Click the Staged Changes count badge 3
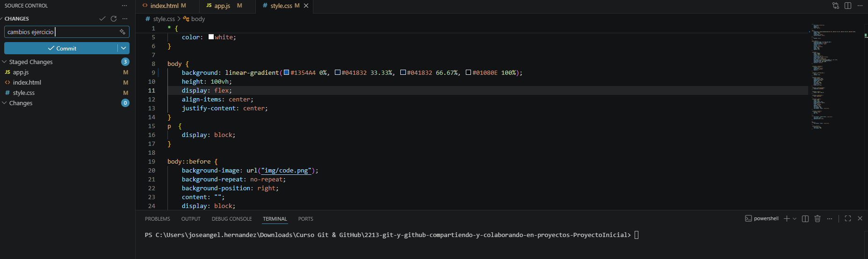 click(x=125, y=62)
